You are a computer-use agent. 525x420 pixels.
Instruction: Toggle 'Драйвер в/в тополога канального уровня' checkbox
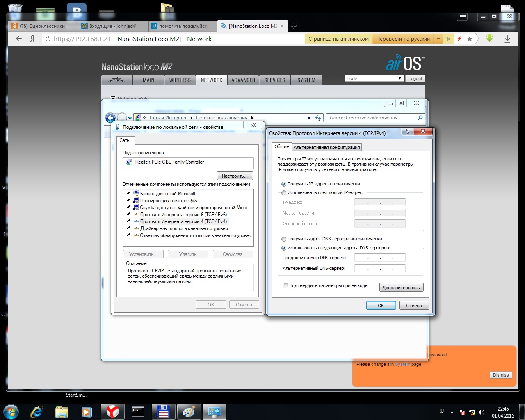click(x=128, y=228)
